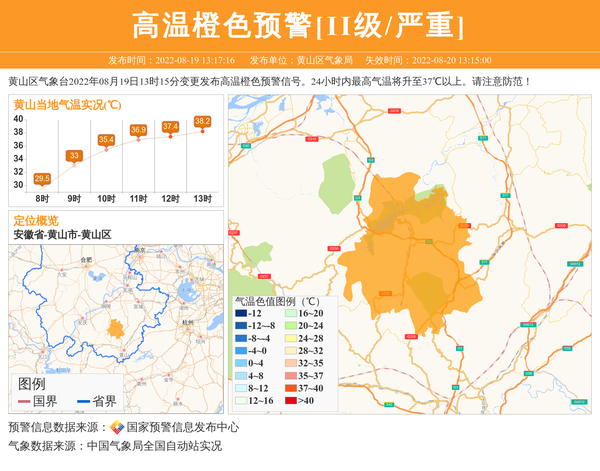The width and height of the screenshot is (600, 471).
Task: Select the 33 data label at 9时
Action: click(74, 156)
